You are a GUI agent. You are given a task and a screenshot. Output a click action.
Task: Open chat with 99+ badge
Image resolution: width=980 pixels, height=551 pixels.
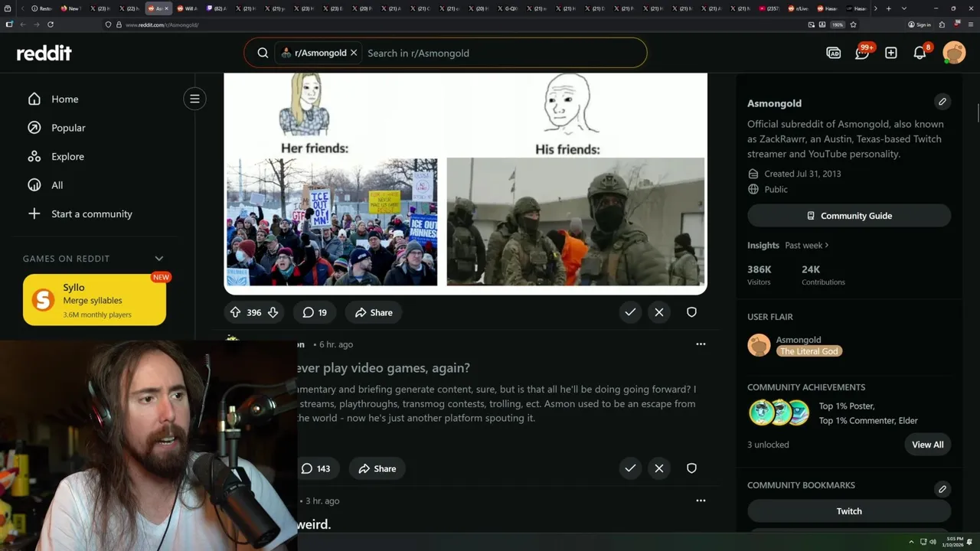coord(862,53)
